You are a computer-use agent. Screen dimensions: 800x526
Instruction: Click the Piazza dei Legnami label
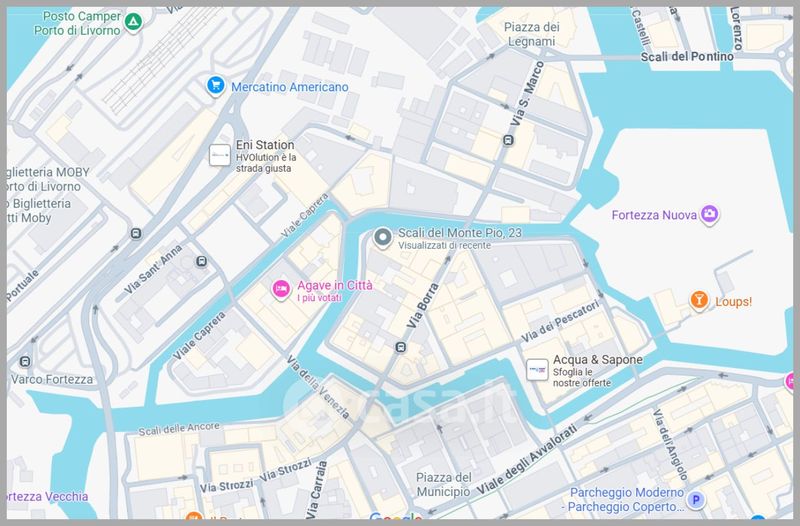coord(532,34)
